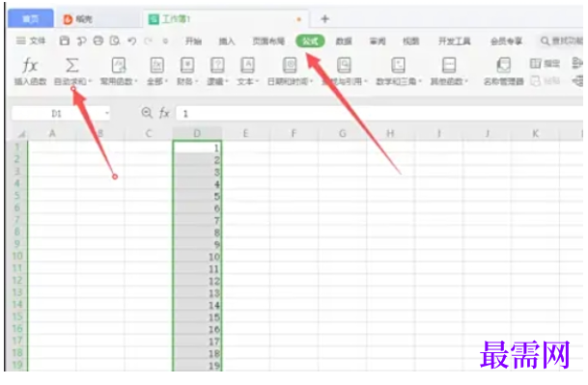This screenshot has height=385, width=588.
Task: Expand the 常用函数 dropdown arrow
Action: pos(136,81)
